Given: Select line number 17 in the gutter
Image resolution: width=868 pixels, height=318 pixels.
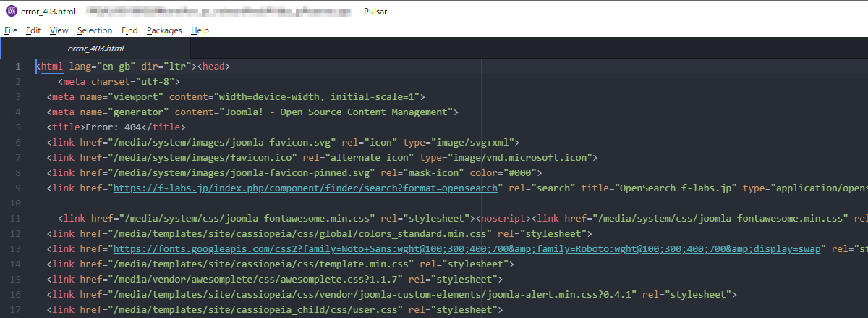Looking at the screenshot, I should pos(16,310).
